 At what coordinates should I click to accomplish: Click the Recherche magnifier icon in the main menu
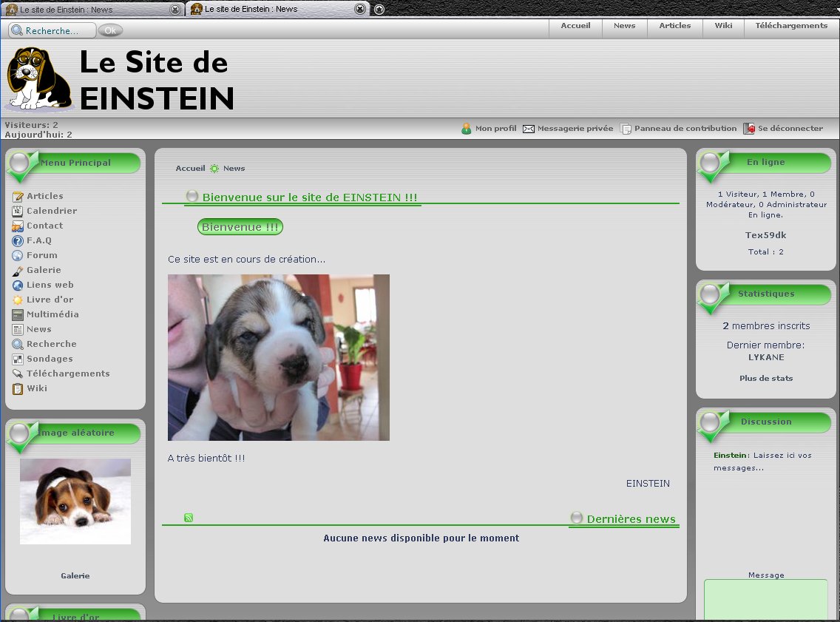[18, 345]
